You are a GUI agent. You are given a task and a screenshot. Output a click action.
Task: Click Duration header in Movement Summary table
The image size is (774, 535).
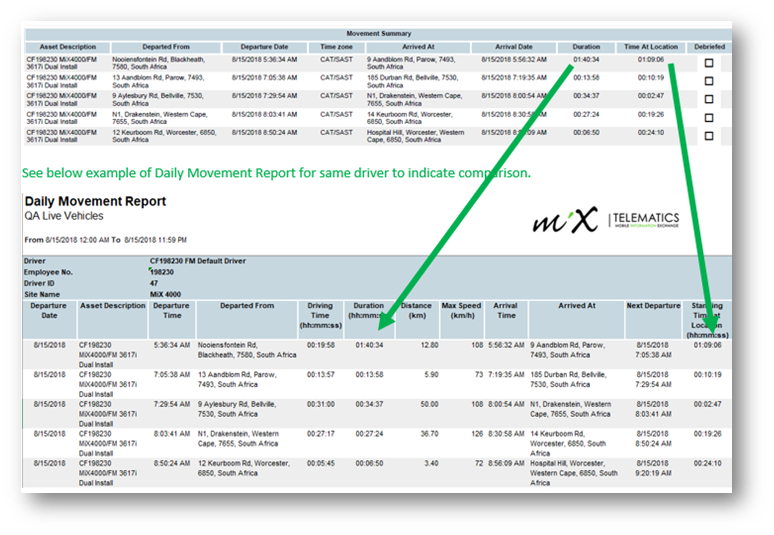[x=586, y=47]
